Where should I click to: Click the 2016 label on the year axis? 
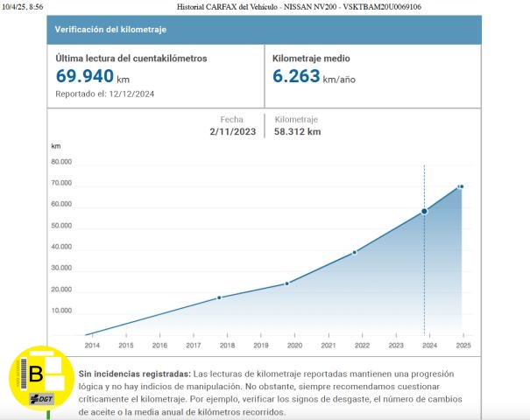[x=159, y=346]
